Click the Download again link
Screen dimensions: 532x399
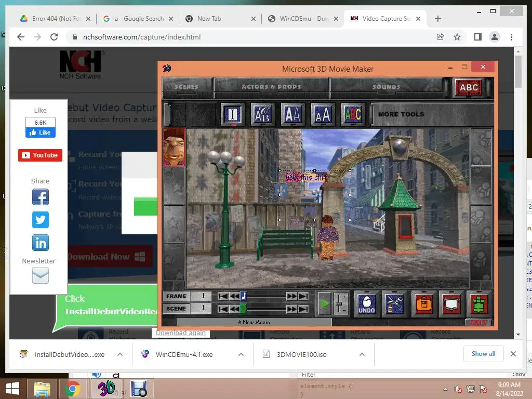coord(181,333)
